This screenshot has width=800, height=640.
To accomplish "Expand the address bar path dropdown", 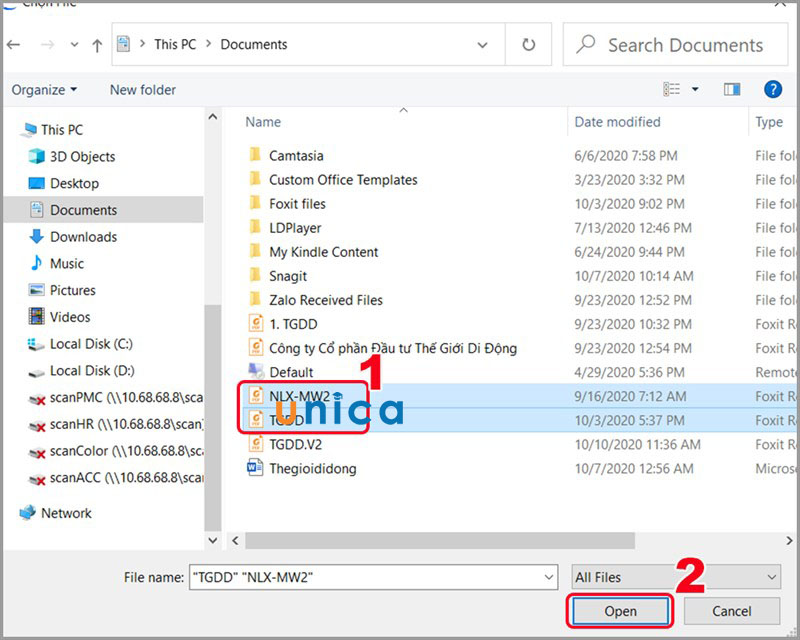I will click(483, 45).
